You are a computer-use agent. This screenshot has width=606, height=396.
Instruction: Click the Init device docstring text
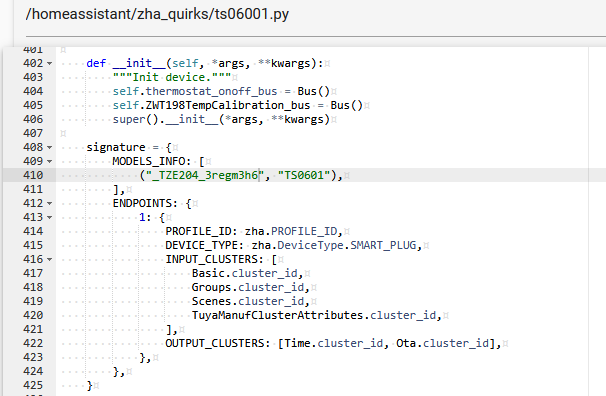coord(172,78)
